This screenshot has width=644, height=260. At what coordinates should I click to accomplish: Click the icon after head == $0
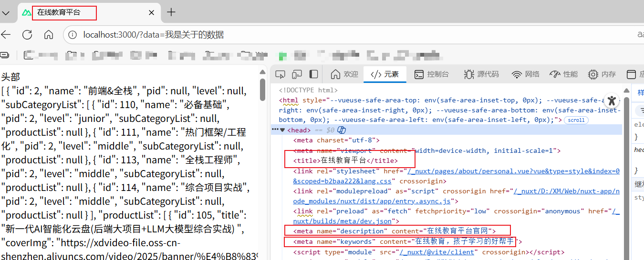tap(341, 130)
